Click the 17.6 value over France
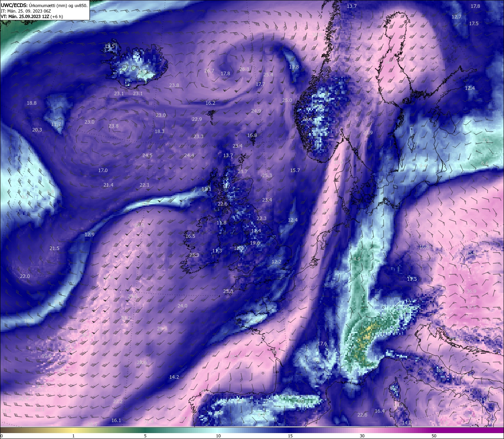 322,344
